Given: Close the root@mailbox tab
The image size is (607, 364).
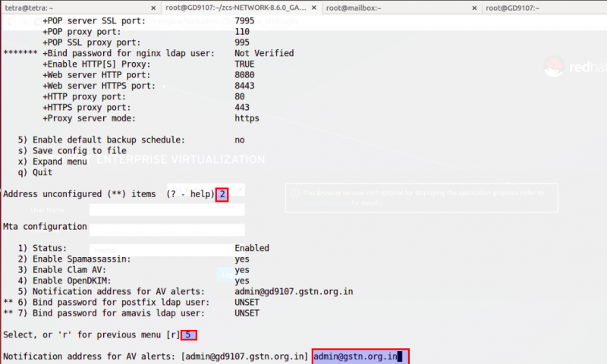Looking at the screenshot, I should (474, 8).
